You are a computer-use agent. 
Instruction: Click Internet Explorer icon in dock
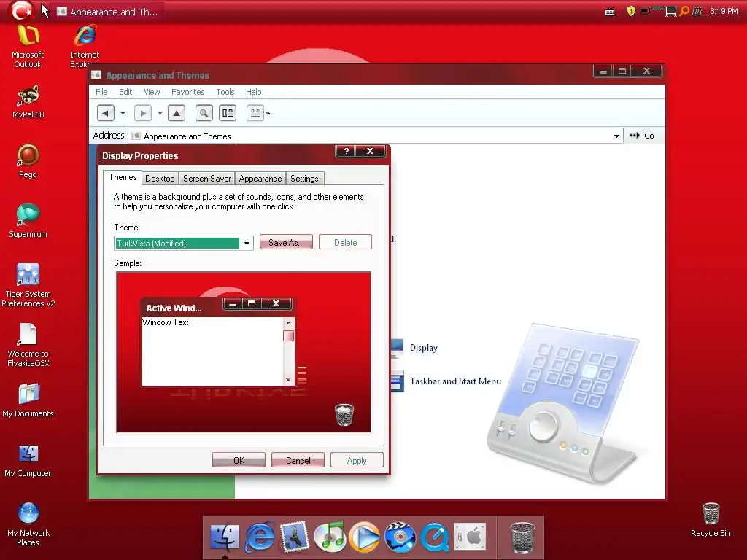click(260, 537)
